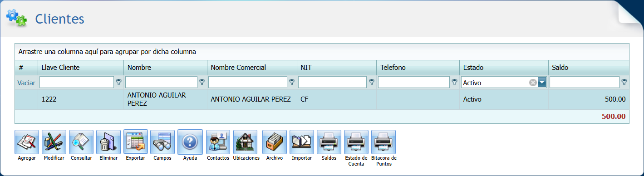Click the Importar icon
The height and width of the screenshot is (176, 644).
click(x=302, y=142)
